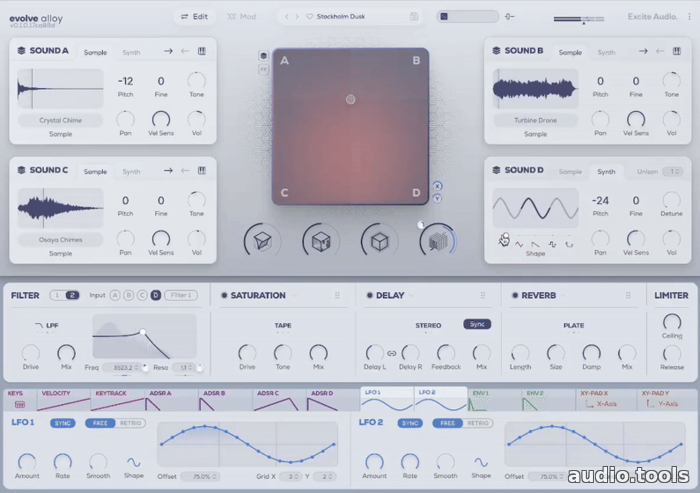Click the LFO 1 Offset value field
This screenshot has width=700, height=493.
click(x=200, y=476)
